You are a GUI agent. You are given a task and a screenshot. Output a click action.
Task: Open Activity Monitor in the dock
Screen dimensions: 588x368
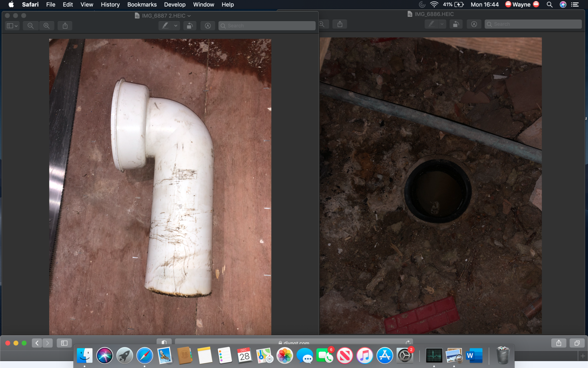(x=434, y=356)
